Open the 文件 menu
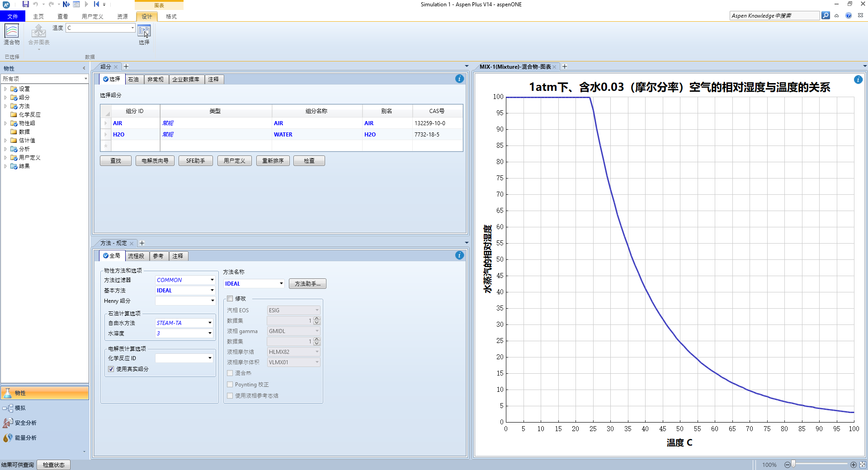The image size is (868, 470). tap(13, 16)
